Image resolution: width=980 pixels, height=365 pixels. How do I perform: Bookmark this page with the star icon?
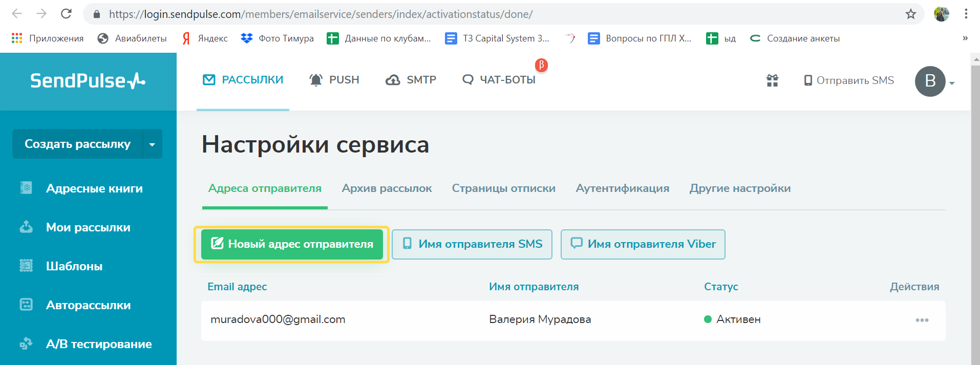910,14
